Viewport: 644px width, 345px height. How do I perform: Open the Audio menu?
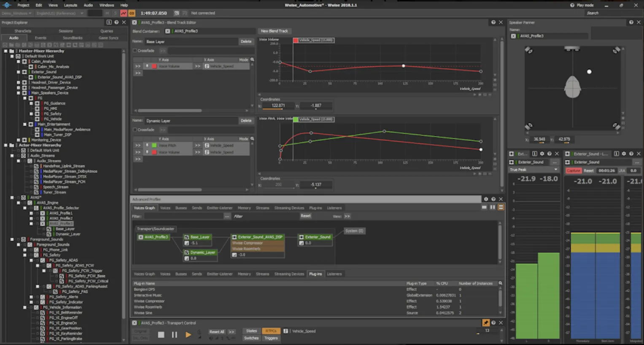point(88,5)
